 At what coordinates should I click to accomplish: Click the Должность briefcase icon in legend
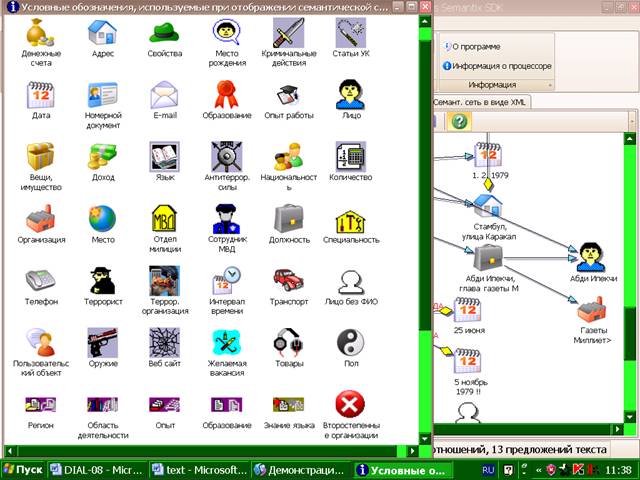289,218
